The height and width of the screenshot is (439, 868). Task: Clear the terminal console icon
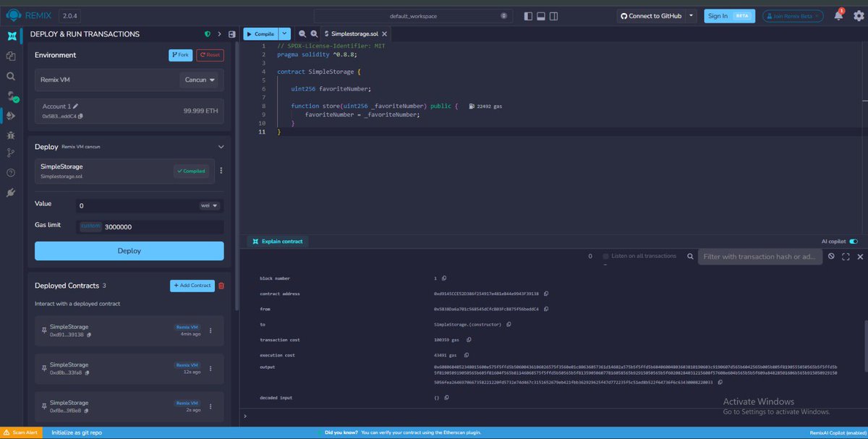pyautogui.click(x=832, y=257)
